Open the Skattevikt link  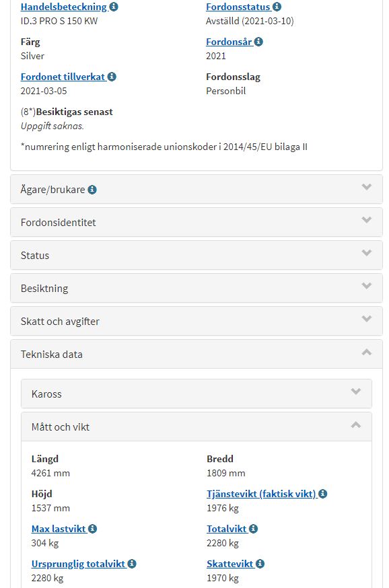coord(230,564)
